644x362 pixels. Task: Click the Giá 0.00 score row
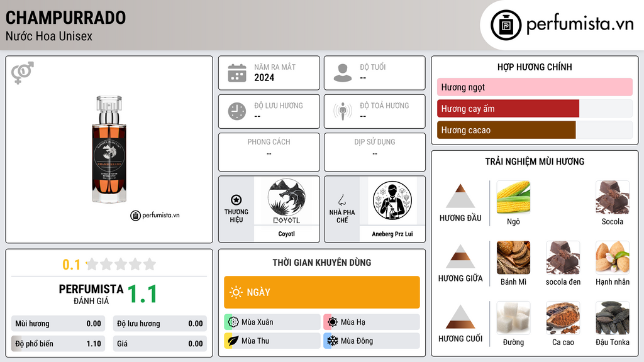click(160, 344)
